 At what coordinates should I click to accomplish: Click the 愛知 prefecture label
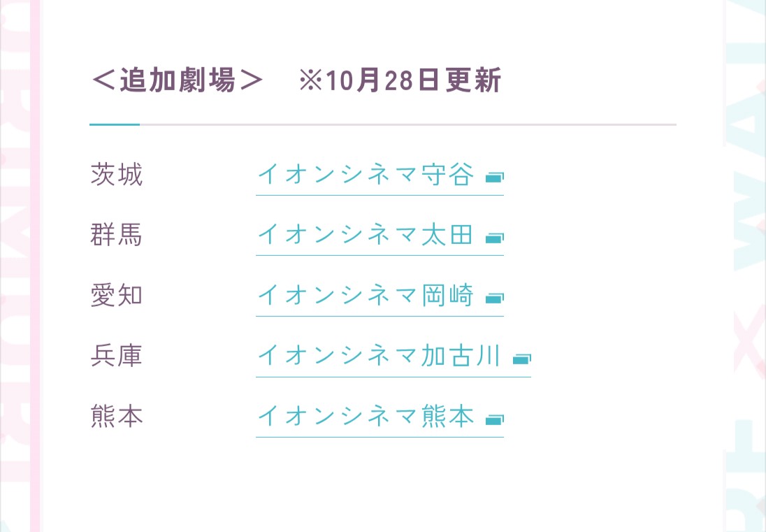coord(117,296)
